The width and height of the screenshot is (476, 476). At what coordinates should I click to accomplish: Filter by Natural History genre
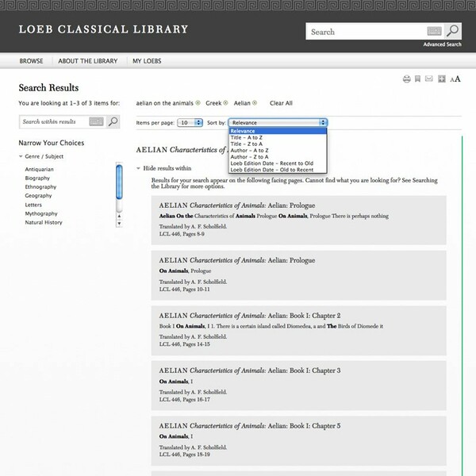coord(44,222)
